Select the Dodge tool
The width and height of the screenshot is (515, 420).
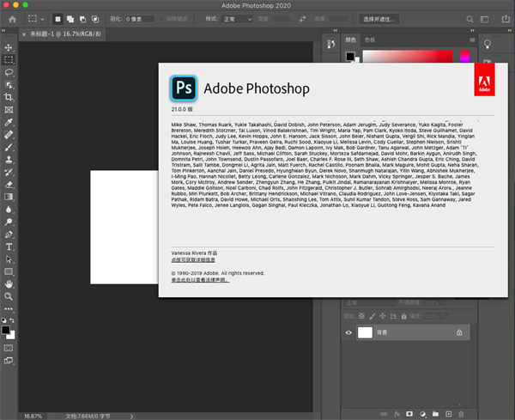pos(9,222)
